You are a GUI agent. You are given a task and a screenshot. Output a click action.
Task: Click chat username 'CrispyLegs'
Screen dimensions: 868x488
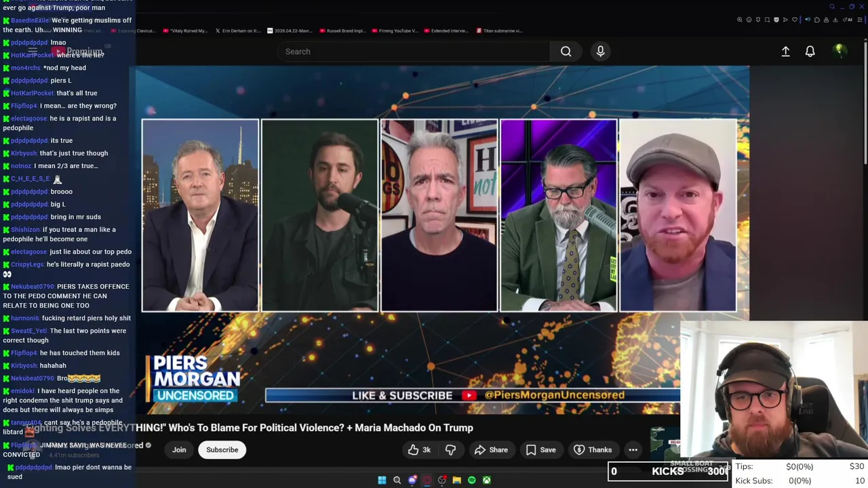click(27, 264)
